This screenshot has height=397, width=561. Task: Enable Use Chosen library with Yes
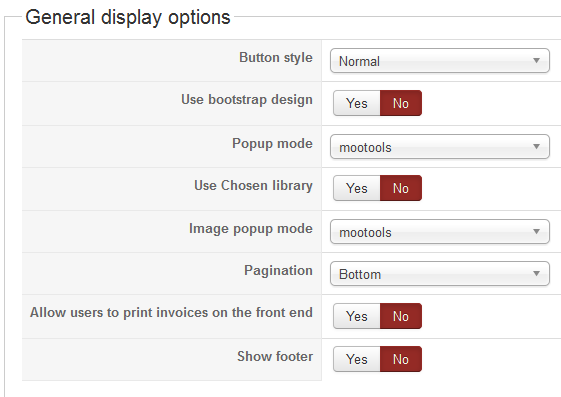click(x=357, y=188)
